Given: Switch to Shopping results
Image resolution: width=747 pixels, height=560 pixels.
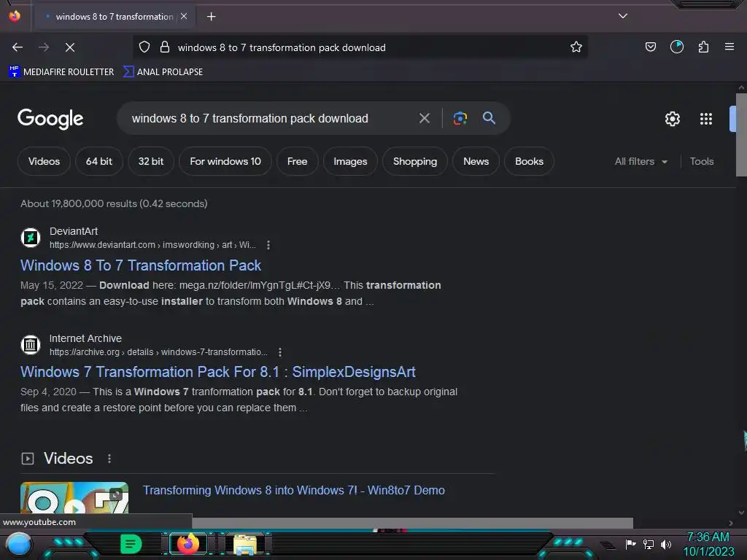Looking at the screenshot, I should point(415,161).
